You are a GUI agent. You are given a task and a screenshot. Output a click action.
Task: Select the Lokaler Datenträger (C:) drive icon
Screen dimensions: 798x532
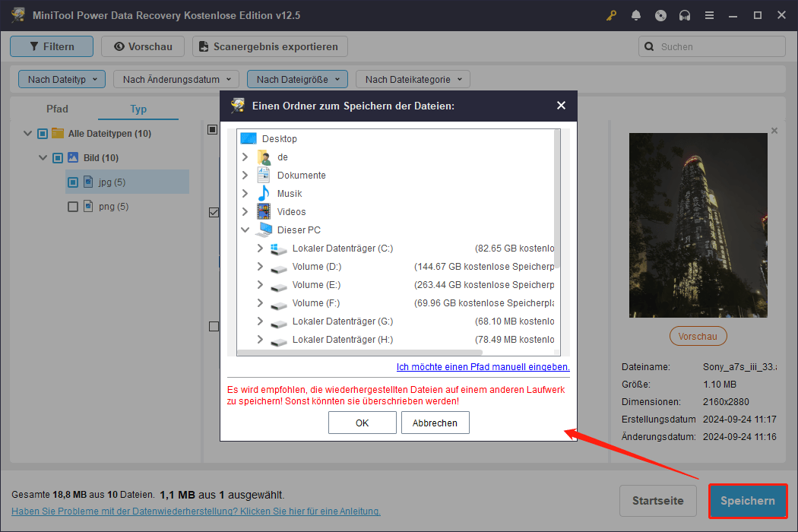pyautogui.click(x=278, y=249)
